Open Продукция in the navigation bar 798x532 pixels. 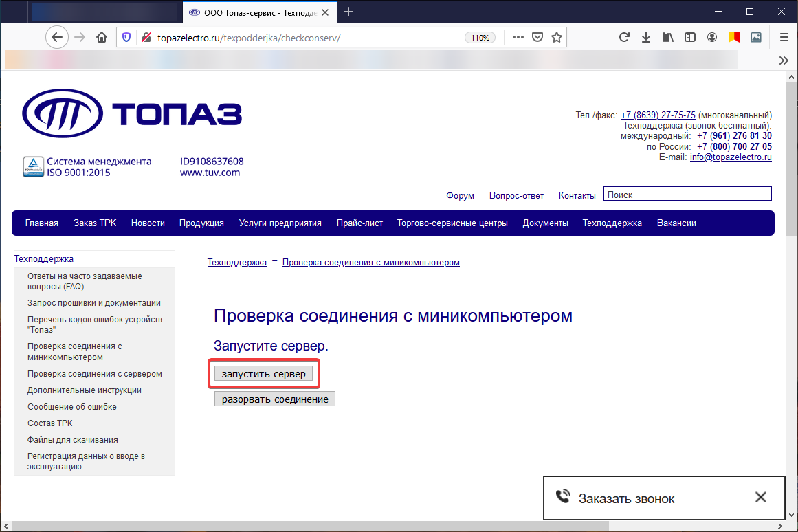[x=201, y=223]
